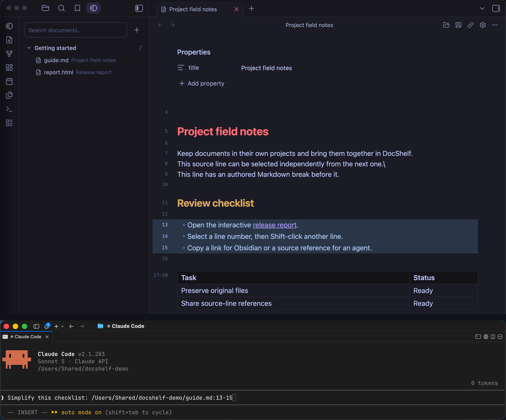Open command palette terminal icon
506x420 pixels.
pos(9,109)
